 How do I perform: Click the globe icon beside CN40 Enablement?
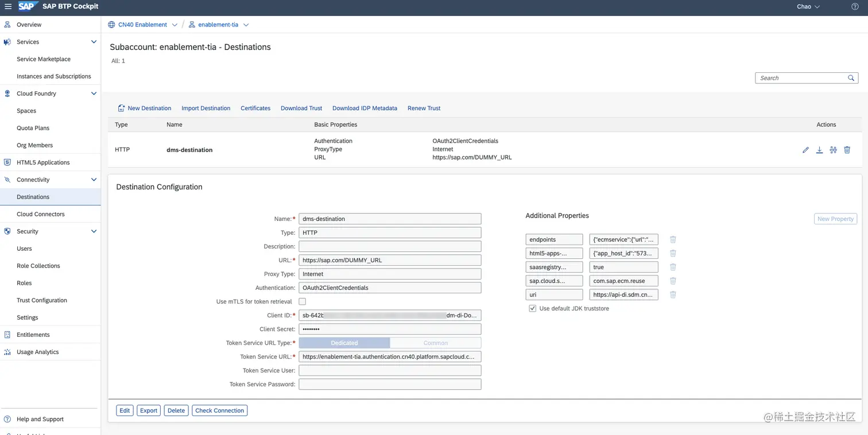pos(111,25)
